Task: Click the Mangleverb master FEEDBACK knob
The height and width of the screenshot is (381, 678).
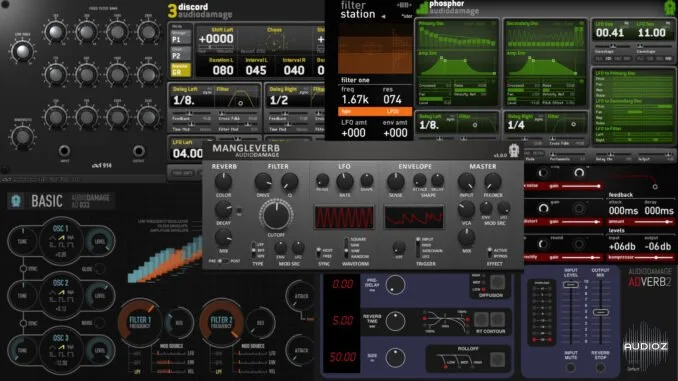Action: [x=493, y=182]
